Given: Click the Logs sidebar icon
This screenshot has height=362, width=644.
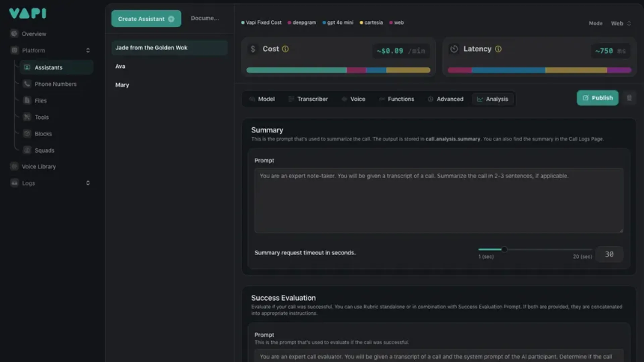Looking at the screenshot, I should [x=14, y=183].
